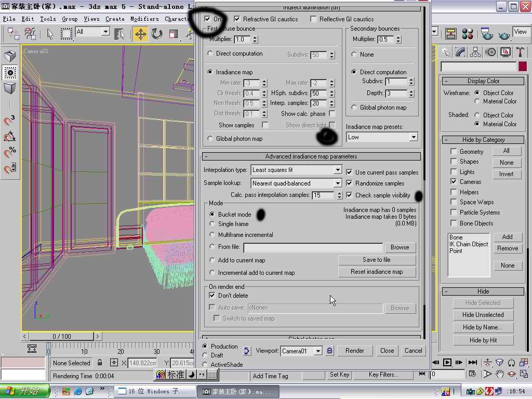Toggle Randomize samples checkbox

pos(349,183)
